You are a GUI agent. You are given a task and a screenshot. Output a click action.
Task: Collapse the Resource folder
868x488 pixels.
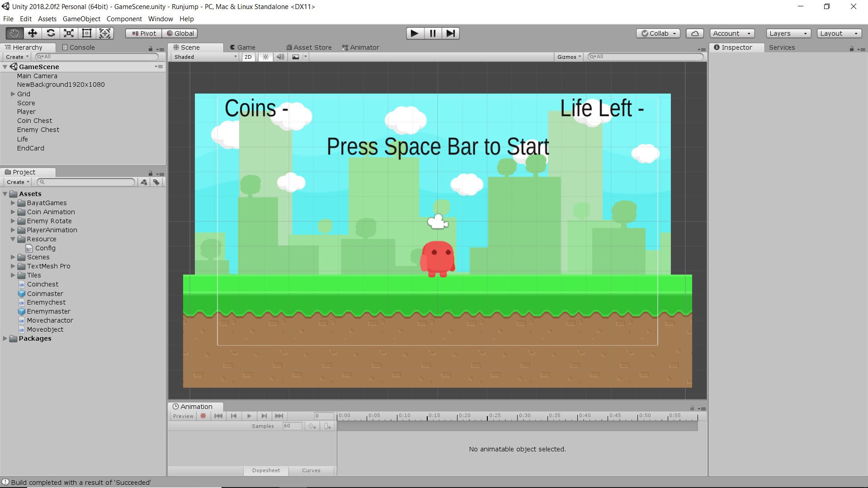pos(13,239)
